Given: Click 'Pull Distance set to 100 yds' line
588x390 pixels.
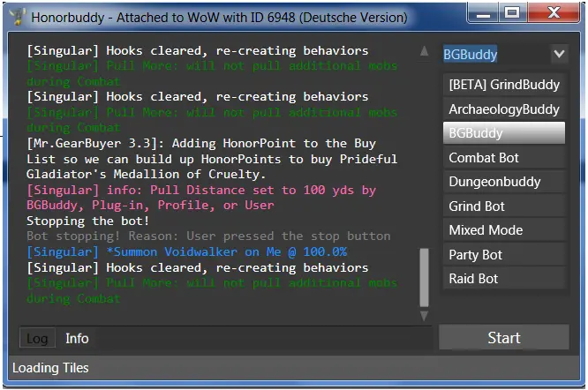Looking at the screenshot, I should pos(201,198).
